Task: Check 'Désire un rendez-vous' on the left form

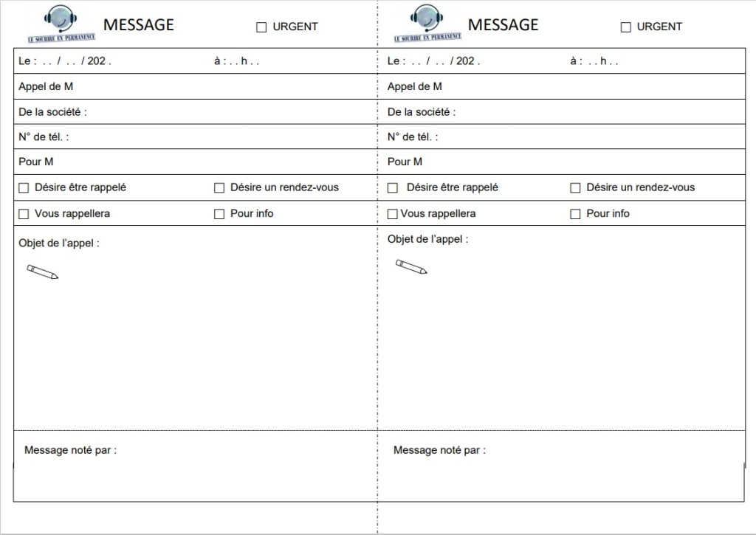Action: click(219, 188)
